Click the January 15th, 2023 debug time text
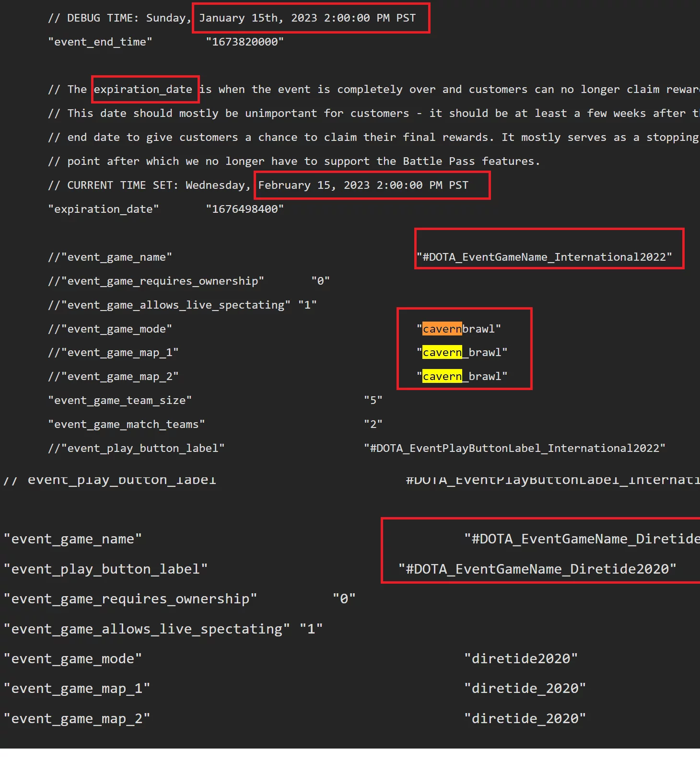Viewport: 700px width, 761px height. [307, 18]
